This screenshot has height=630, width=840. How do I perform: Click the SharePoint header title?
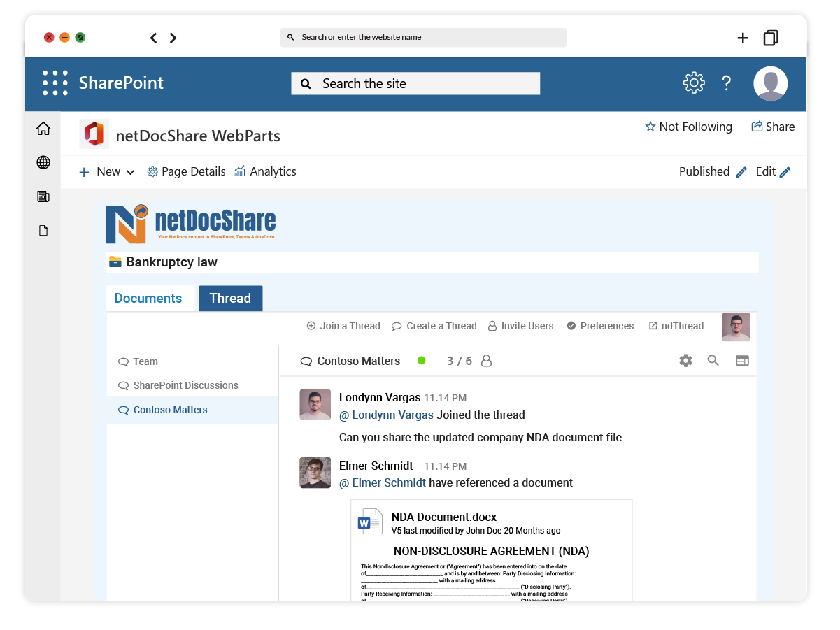tap(121, 83)
